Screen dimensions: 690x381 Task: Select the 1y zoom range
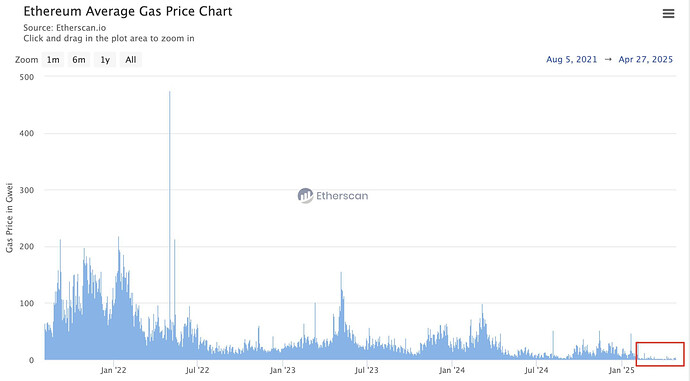pos(105,60)
